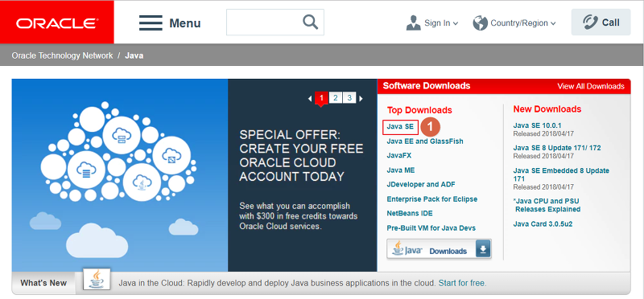Go to previous carousel slide arrow
644x299 pixels.
(x=310, y=98)
